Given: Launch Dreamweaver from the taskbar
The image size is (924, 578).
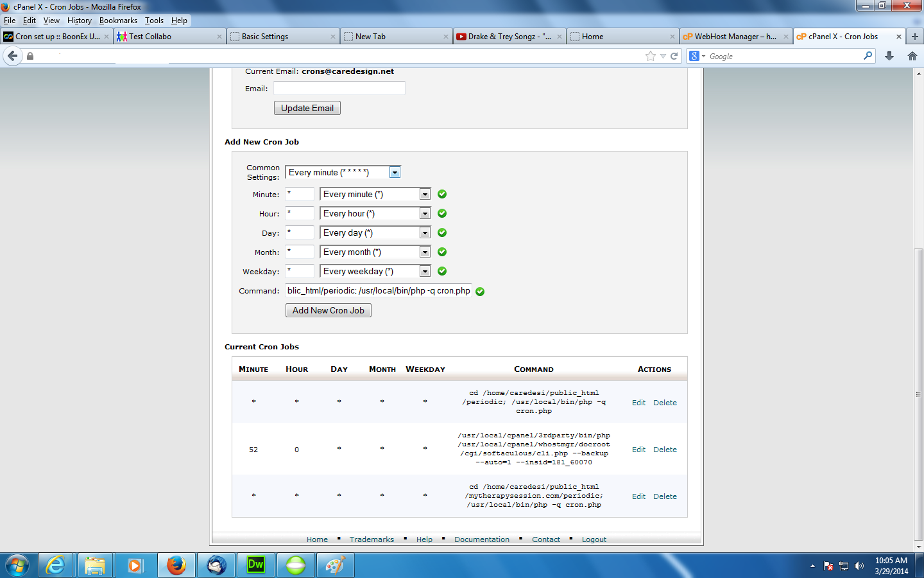Looking at the screenshot, I should 255,565.
